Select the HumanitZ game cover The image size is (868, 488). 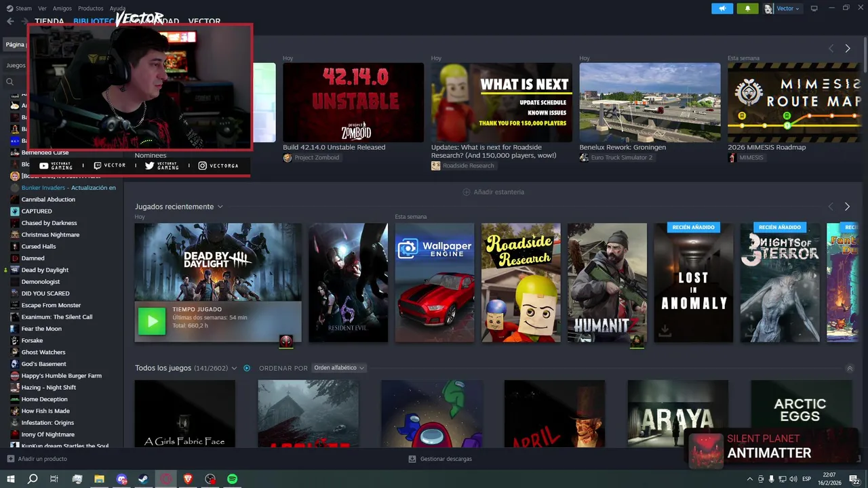pos(607,283)
